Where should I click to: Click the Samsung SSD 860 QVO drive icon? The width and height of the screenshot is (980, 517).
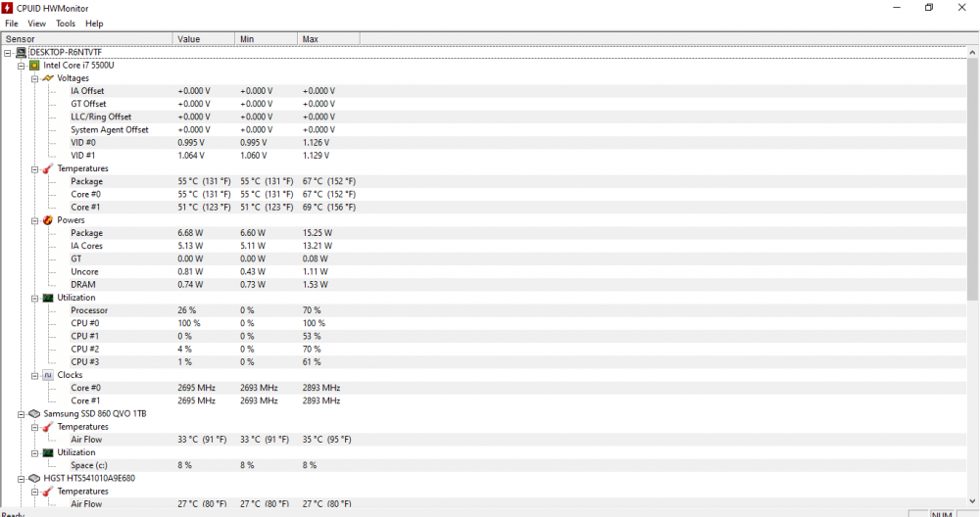(34, 413)
